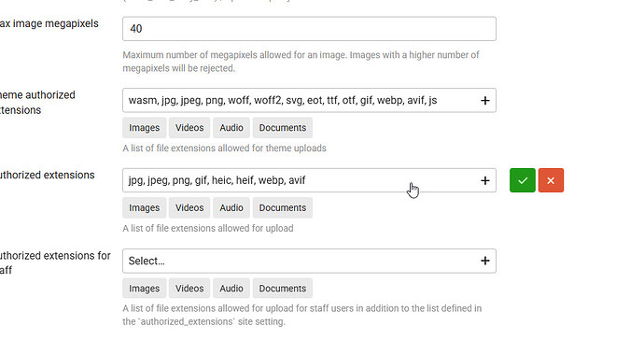The image size is (644, 340).
Task: Add Videos to staff authorized extensions
Action: (x=189, y=289)
